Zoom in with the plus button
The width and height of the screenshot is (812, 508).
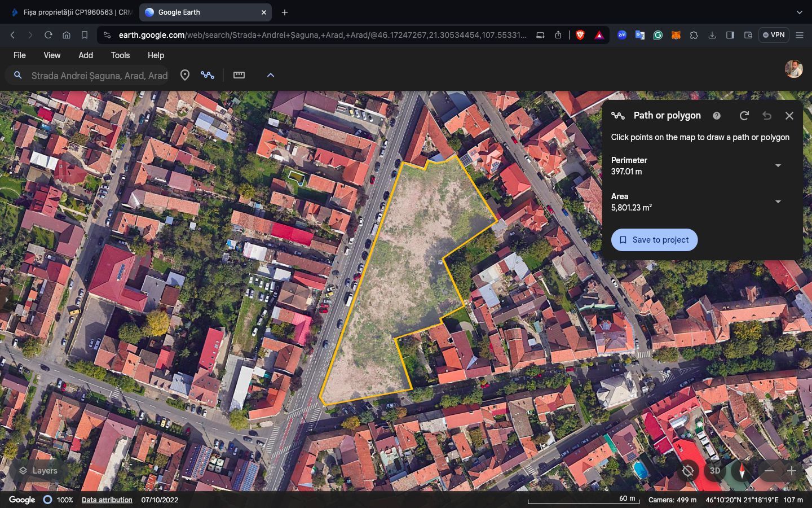792,471
